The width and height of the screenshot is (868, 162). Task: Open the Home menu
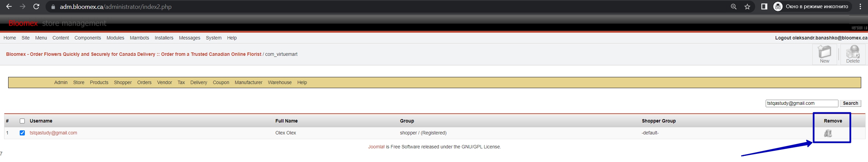pyautogui.click(x=10, y=38)
